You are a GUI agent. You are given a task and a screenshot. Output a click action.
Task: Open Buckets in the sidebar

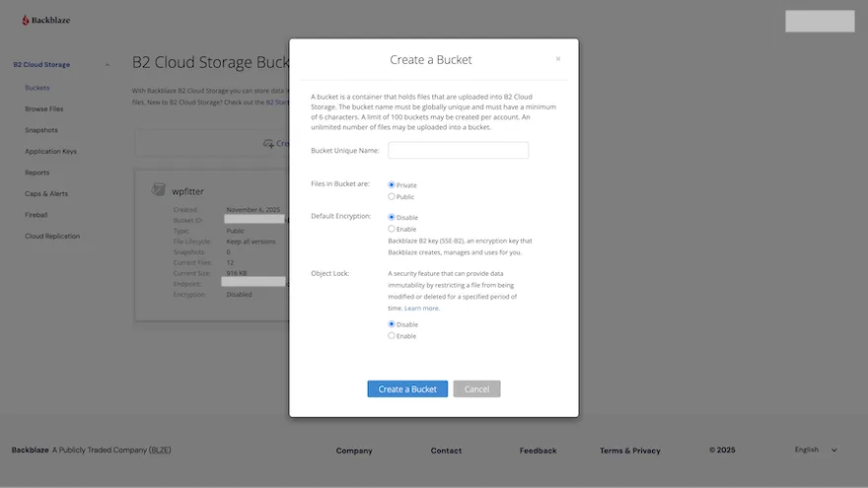pyautogui.click(x=37, y=88)
